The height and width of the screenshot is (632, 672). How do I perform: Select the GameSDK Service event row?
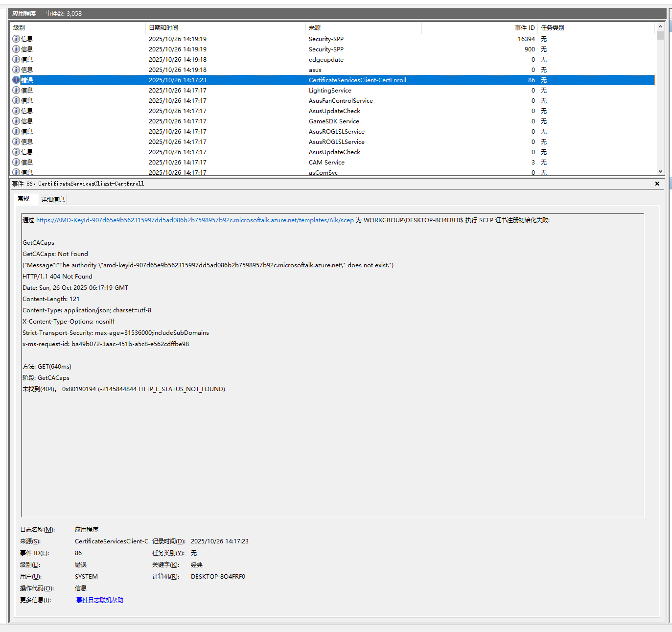pos(333,121)
